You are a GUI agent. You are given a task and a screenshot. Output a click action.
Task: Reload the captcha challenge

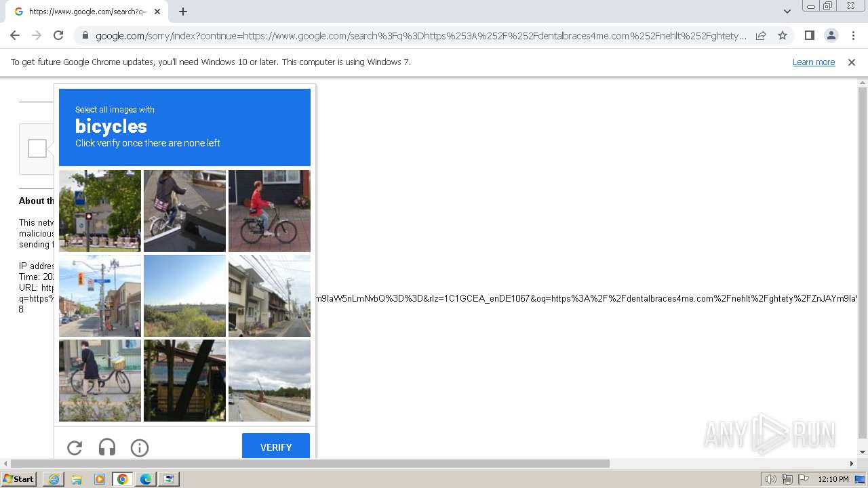(x=75, y=447)
